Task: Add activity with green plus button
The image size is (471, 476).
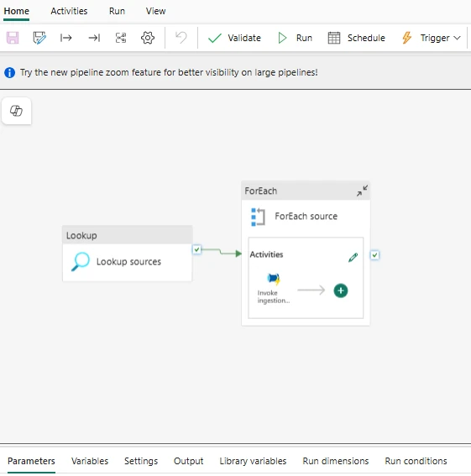Action: [x=341, y=290]
